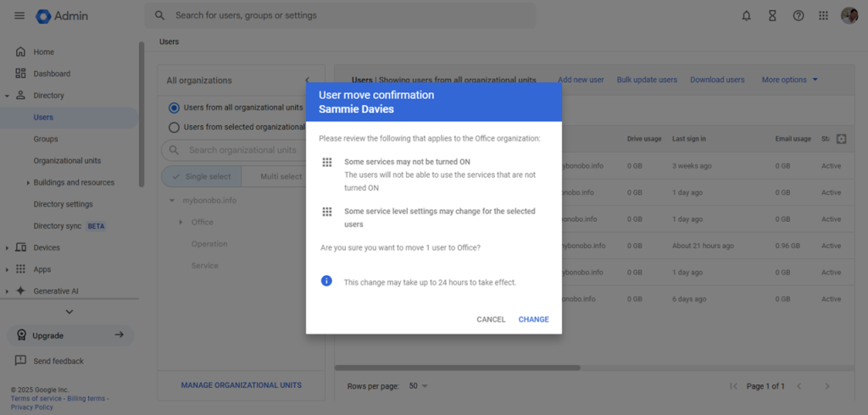Click the Home icon in sidebar

point(20,52)
